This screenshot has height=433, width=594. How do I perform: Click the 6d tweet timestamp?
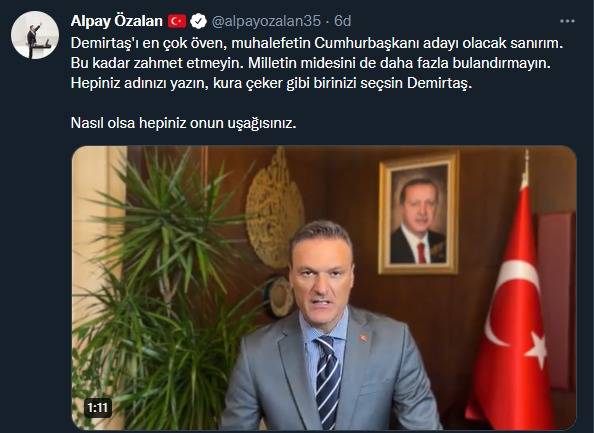(342, 21)
